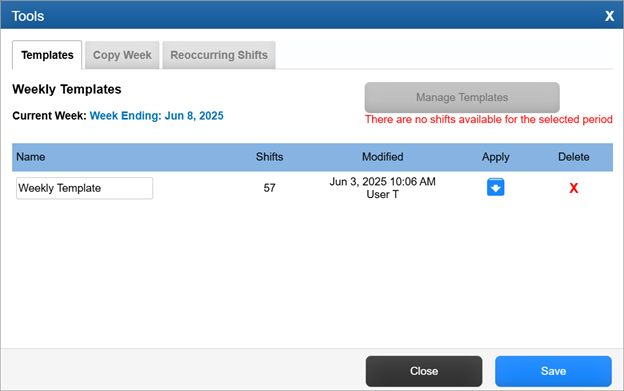The height and width of the screenshot is (391, 624).
Task: Open the Copy Week tab
Action: tap(122, 55)
